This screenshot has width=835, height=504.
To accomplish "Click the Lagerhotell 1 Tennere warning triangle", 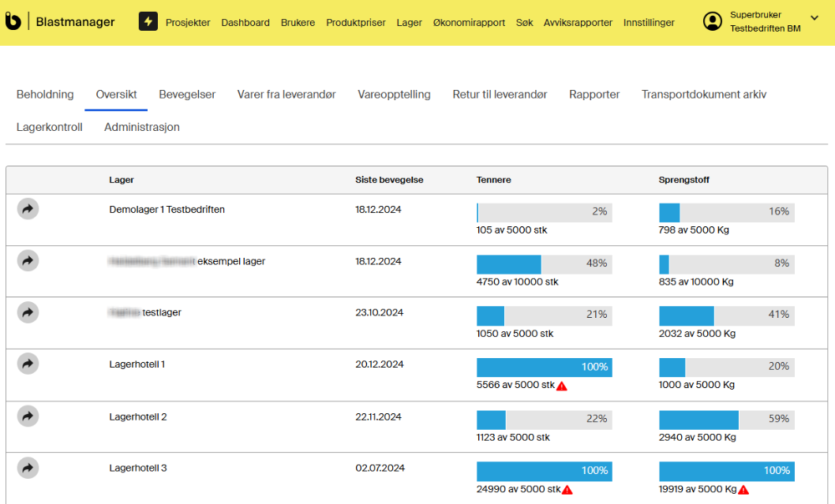I will click(562, 386).
